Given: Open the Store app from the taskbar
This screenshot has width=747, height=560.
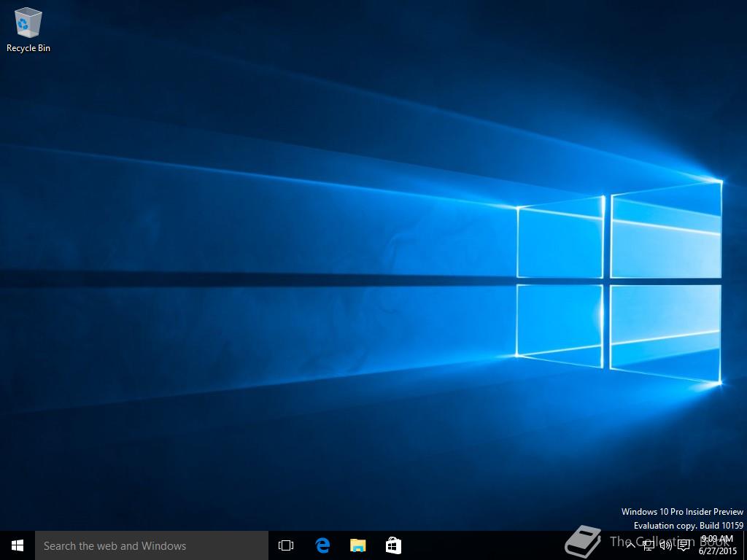Looking at the screenshot, I should click(393, 545).
